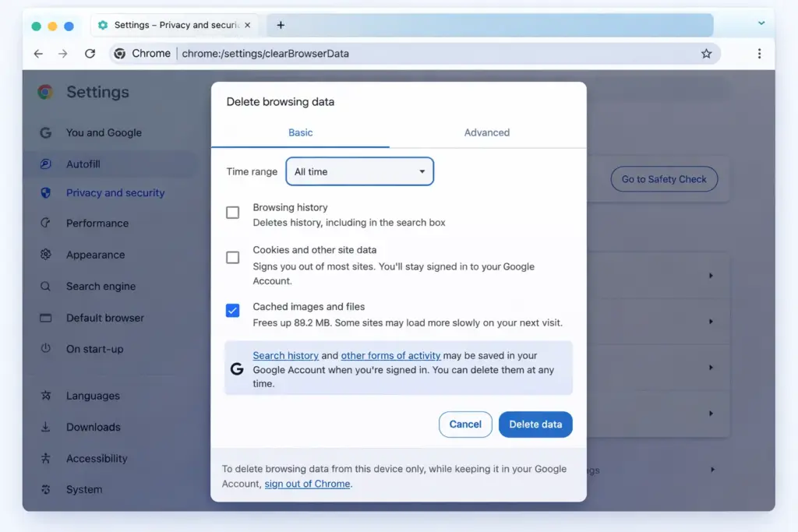
Task: Open Autofill settings in sidebar
Action: [83, 164]
